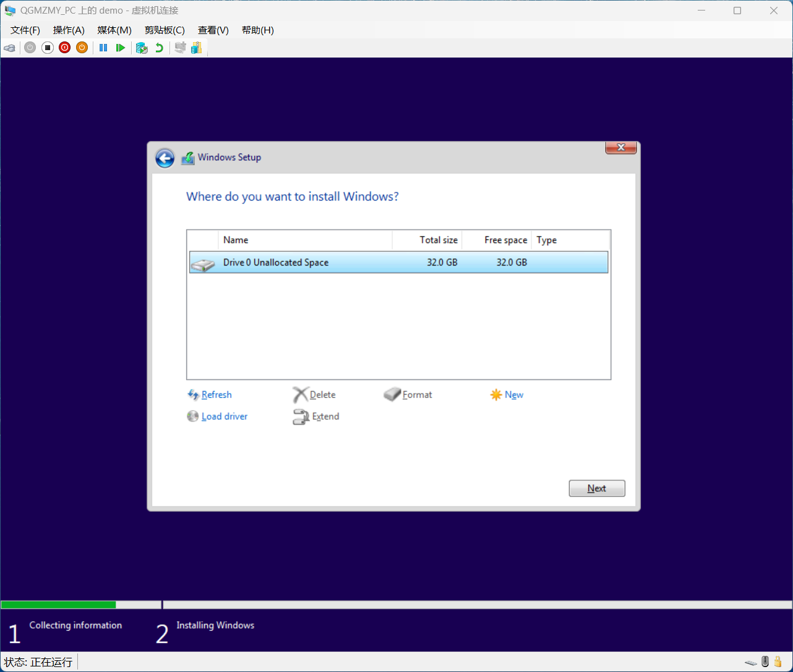Click the Type column header
The height and width of the screenshot is (672, 793).
tap(570, 240)
